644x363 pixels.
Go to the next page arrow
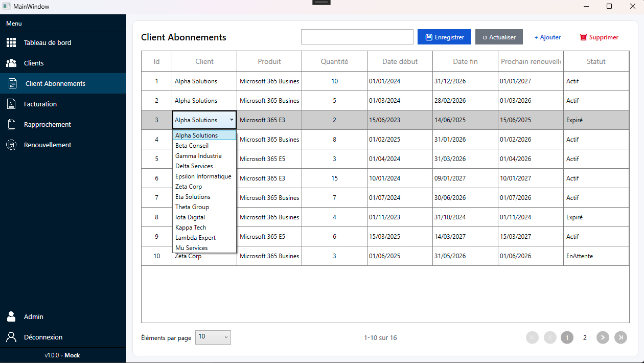(603, 337)
